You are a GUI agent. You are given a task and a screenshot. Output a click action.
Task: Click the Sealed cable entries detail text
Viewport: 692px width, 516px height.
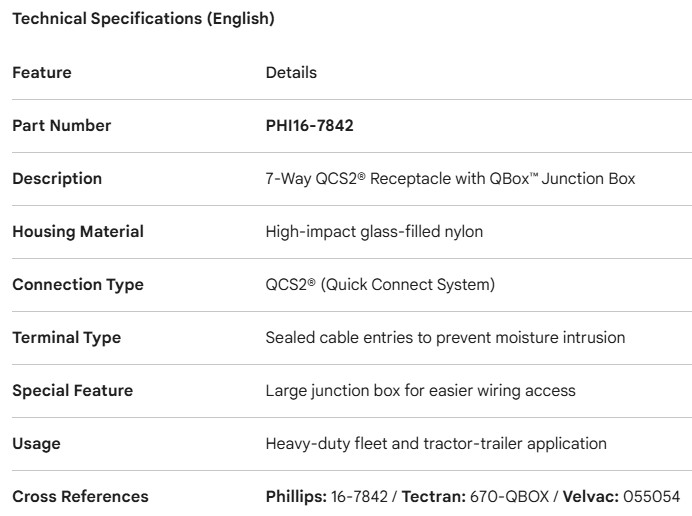[445, 338]
